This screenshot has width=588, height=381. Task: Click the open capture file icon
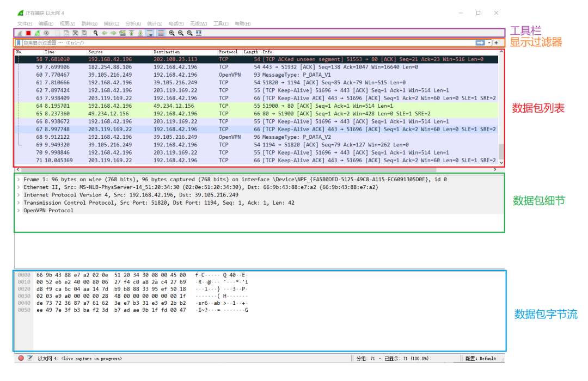[57, 33]
